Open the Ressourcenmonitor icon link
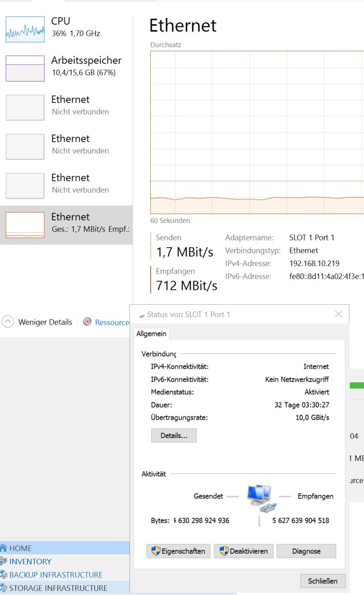Viewport: 364px width, 595px height. pyautogui.click(x=88, y=322)
